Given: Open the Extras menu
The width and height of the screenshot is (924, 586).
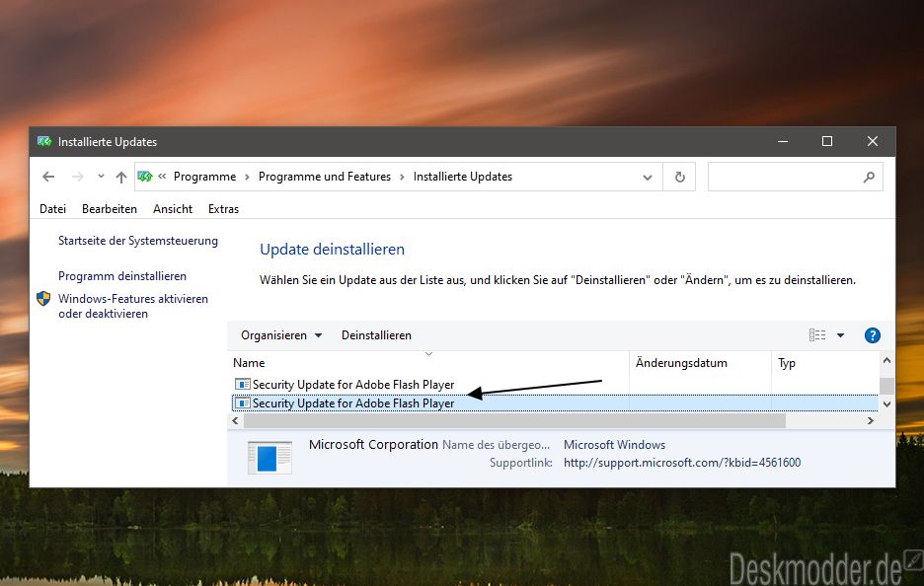Looking at the screenshot, I should pyautogui.click(x=223, y=209).
